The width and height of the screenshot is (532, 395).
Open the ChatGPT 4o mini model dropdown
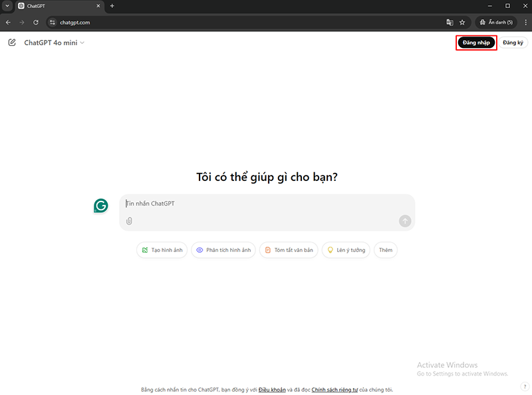tap(55, 43)
